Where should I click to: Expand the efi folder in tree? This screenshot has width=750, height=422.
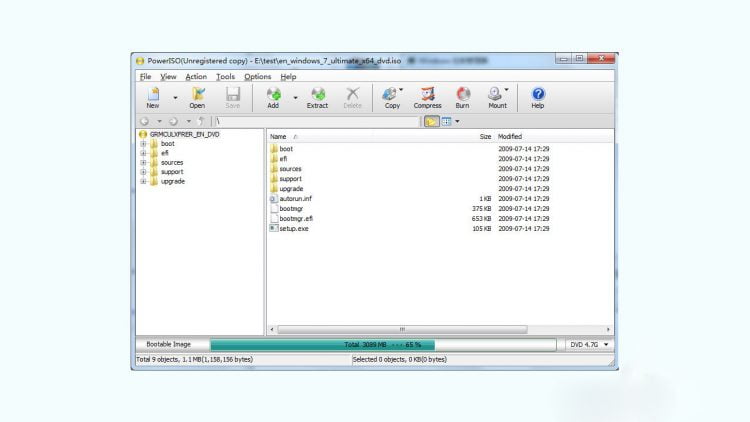click(143, 153)
